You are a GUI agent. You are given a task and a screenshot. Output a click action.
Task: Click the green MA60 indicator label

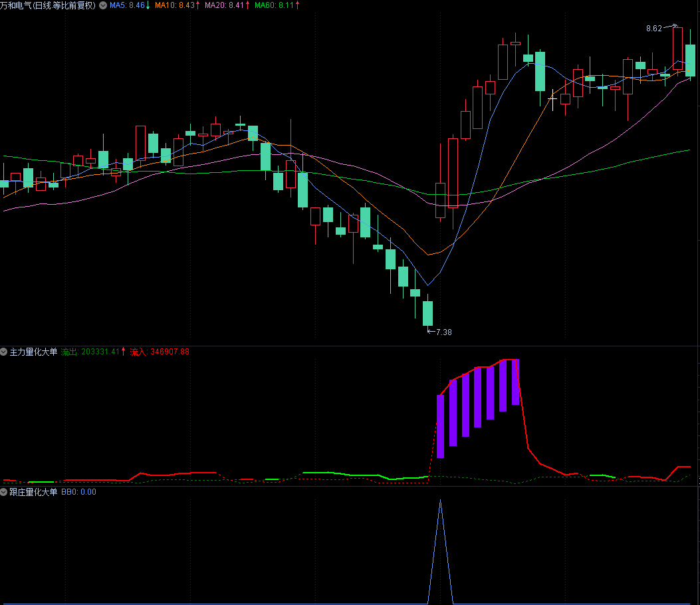273,5
